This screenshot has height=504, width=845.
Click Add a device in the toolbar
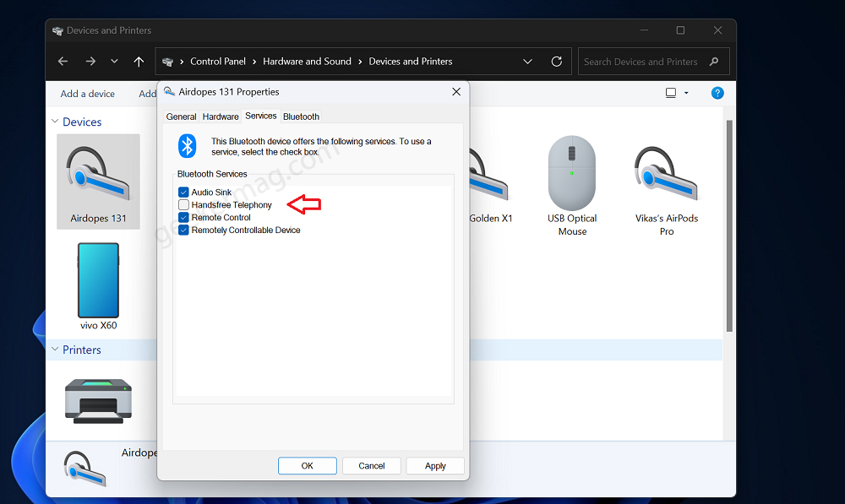[87, 94]
